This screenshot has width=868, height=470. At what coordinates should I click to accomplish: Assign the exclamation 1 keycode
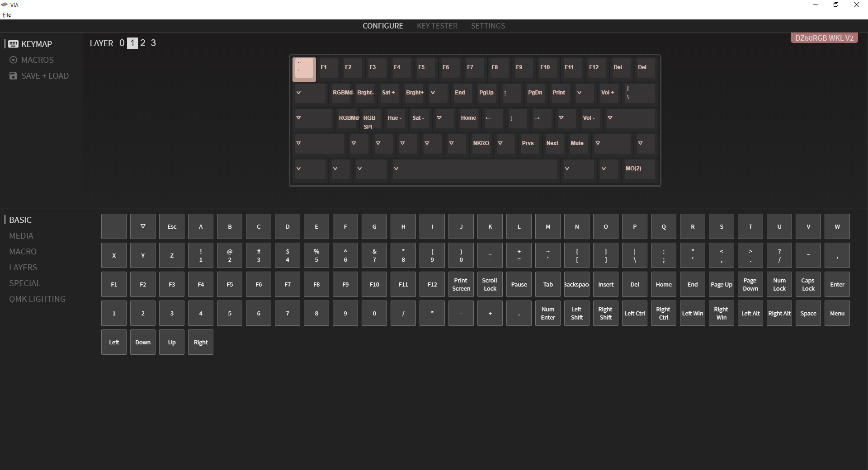tap(201, 255)
